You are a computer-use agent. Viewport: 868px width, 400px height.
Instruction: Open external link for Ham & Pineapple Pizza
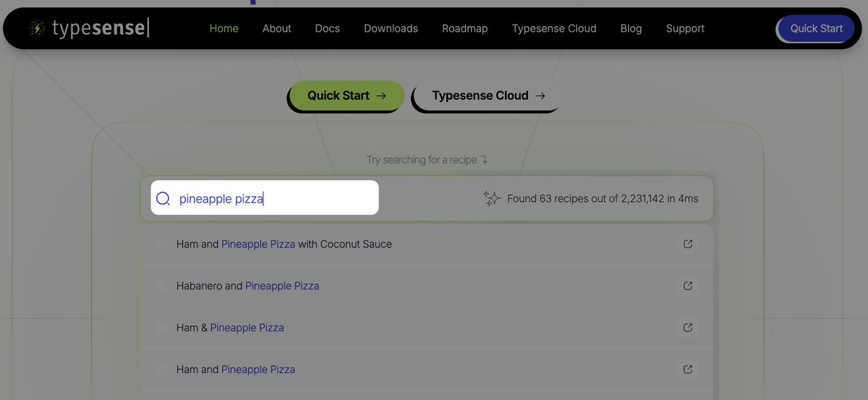[688, 328]
